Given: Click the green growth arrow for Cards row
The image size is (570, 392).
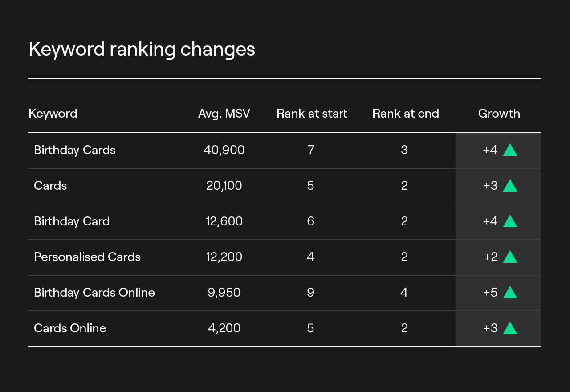Looking at the screenshot, I should [510, 186].
